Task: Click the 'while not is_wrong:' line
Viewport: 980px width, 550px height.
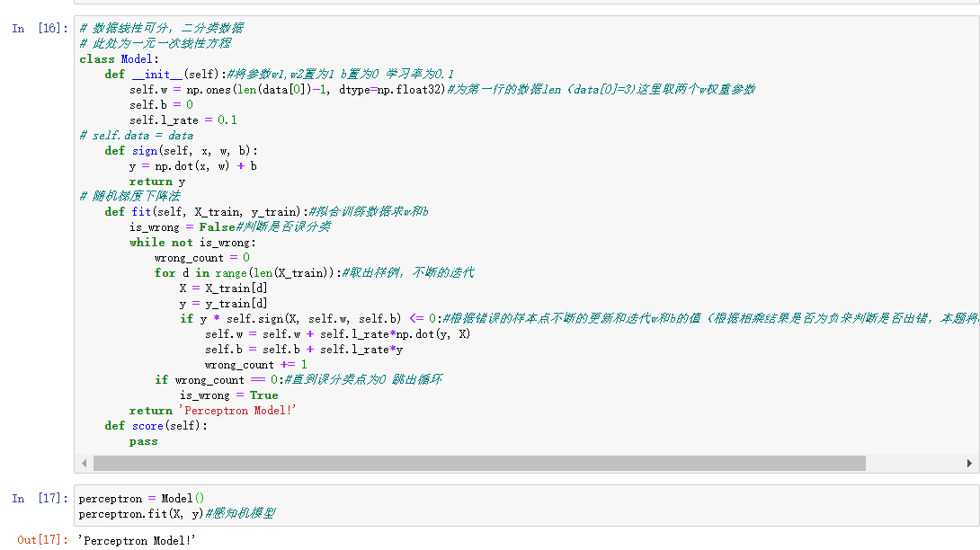Action: (x=192, y=243)
